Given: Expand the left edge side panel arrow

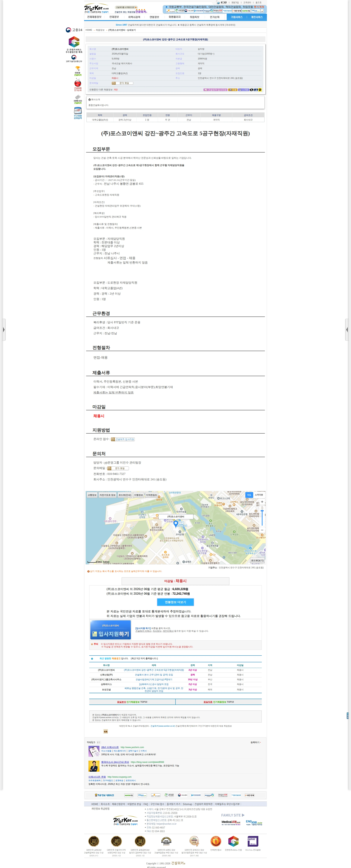Looking at the screenshot, I should point(3,329).
